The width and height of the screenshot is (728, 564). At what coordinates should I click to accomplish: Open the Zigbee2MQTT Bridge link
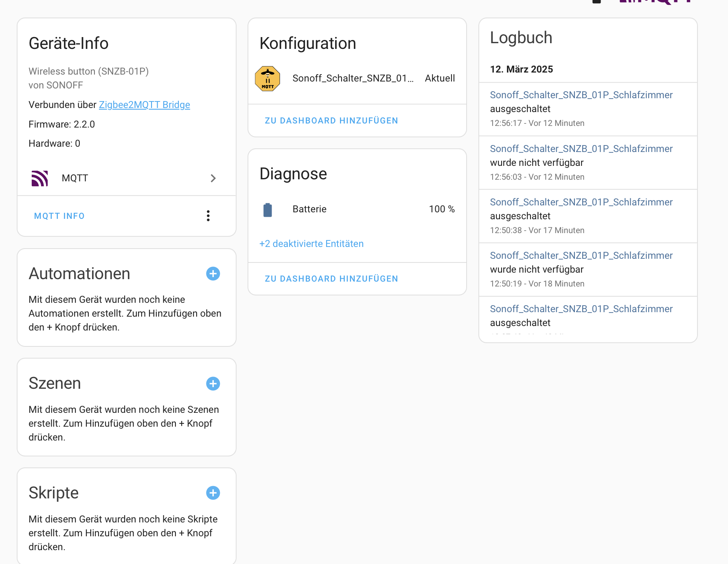[145, 105]
